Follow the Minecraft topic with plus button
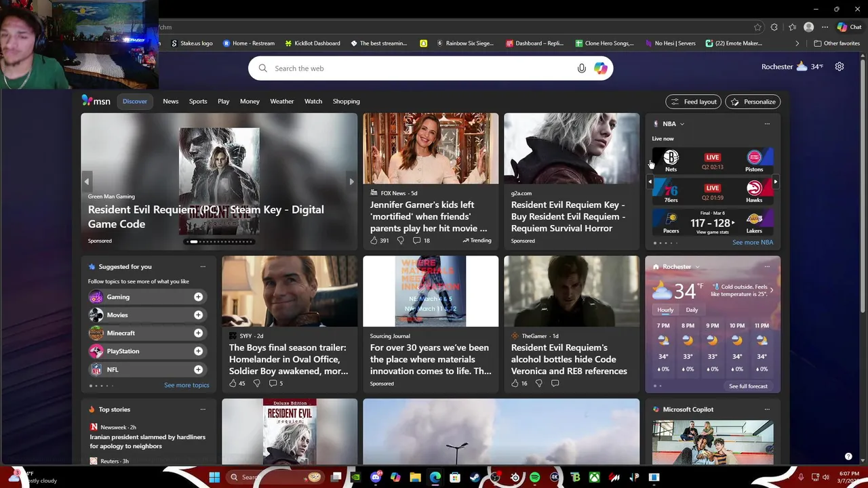 coord(198,333)
